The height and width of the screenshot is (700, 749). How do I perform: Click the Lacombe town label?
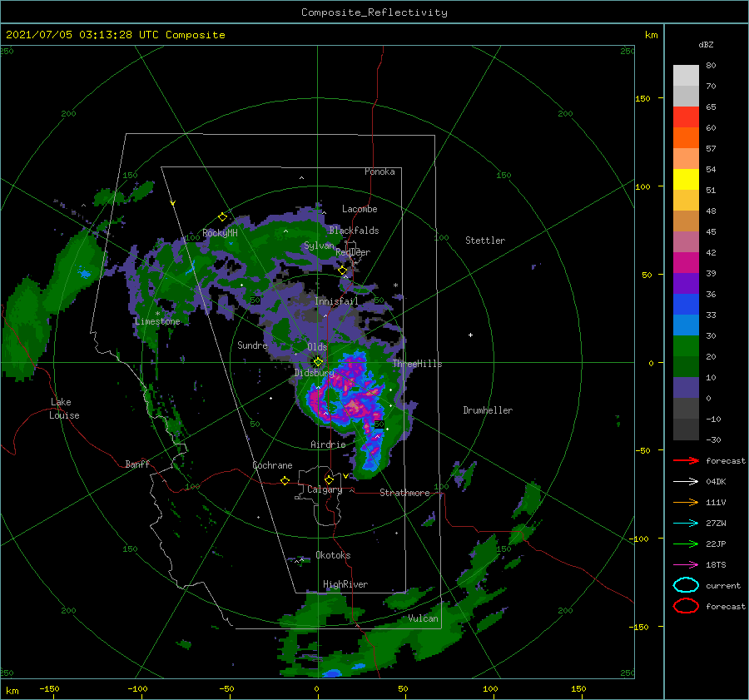point(360,209)
